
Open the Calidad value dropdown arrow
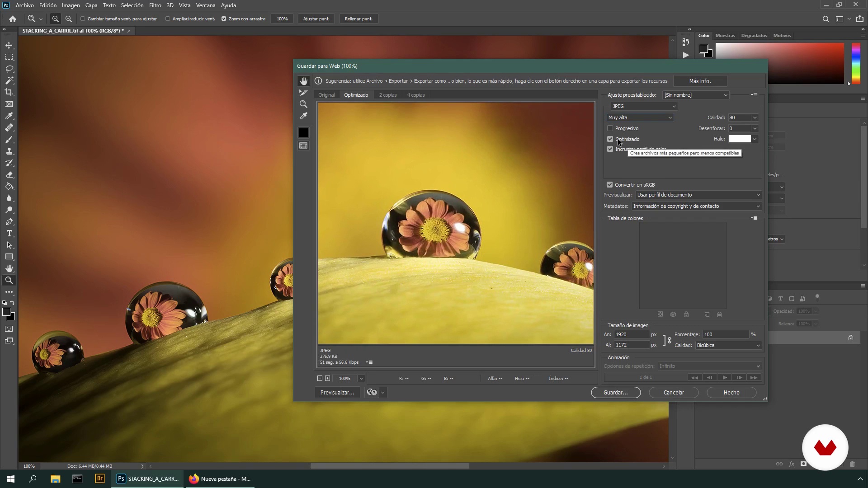755,117
